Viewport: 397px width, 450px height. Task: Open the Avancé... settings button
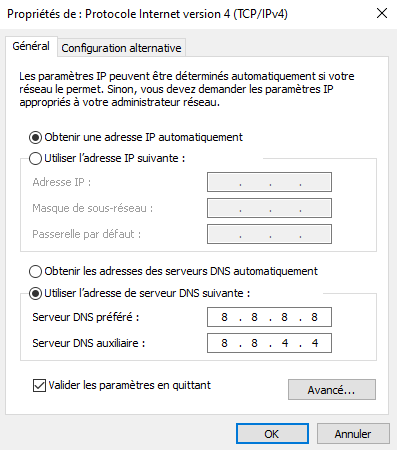332,390
